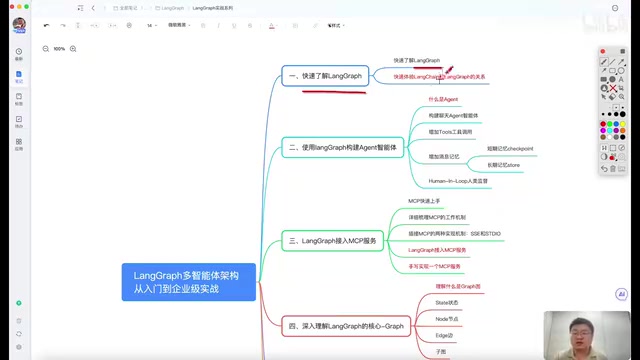Click the Human-In-Loop人类监督 leaf
Image resolution: width=640 pixels, height=360 pixels.
(458, 181)
